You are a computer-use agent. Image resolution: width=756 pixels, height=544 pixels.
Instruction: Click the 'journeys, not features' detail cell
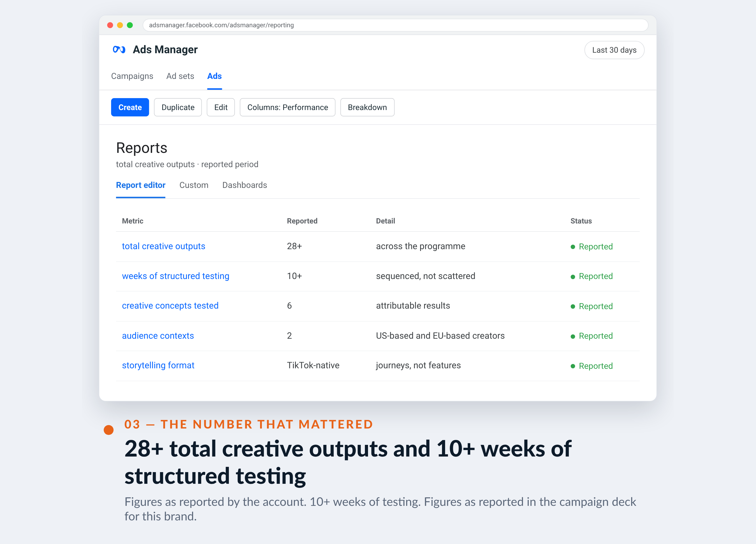(x=418, y=365)
